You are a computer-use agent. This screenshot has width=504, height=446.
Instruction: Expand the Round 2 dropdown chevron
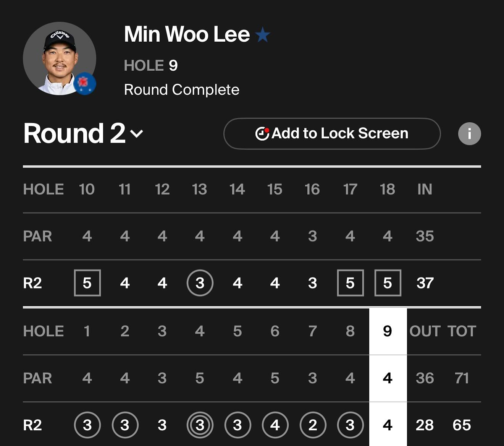pyautogui.click(x=137, y=134)
